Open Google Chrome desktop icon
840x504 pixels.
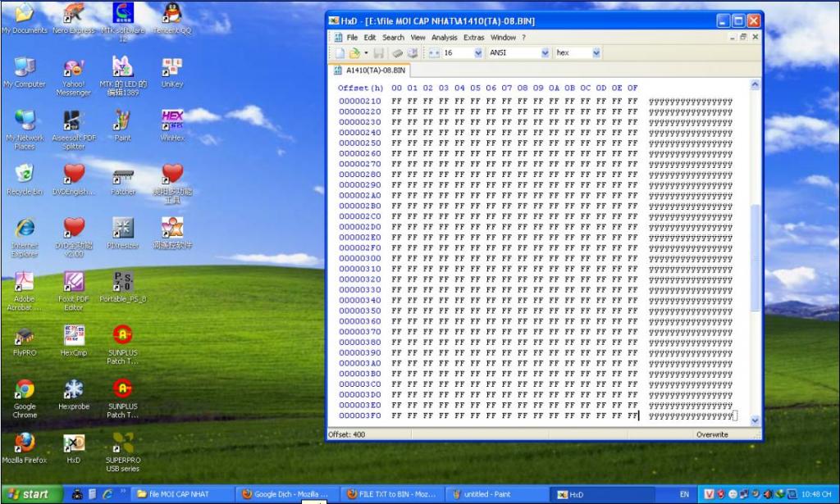pos(24,397)
